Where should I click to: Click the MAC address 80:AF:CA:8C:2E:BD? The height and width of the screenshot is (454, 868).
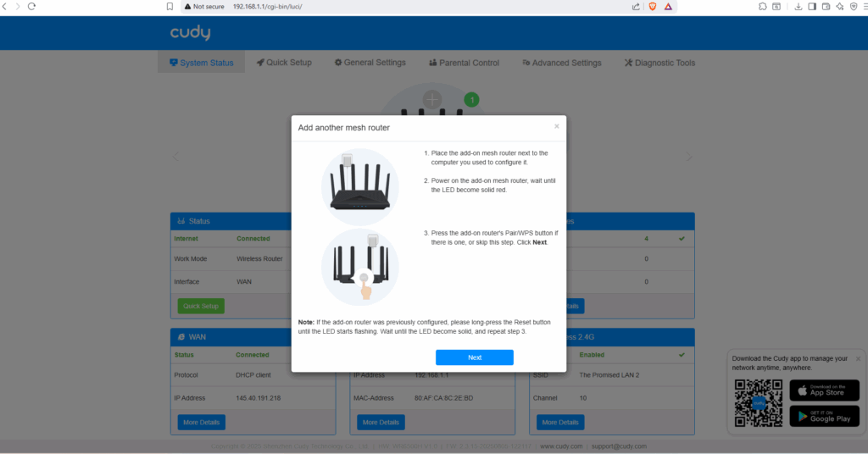443,398
